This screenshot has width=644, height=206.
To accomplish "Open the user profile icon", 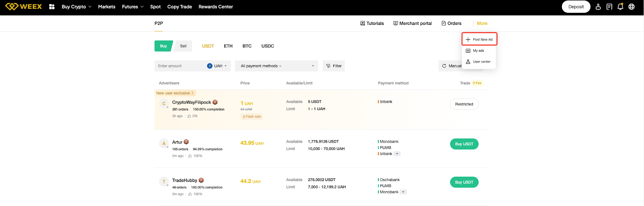I will click(x=598, y=7).
